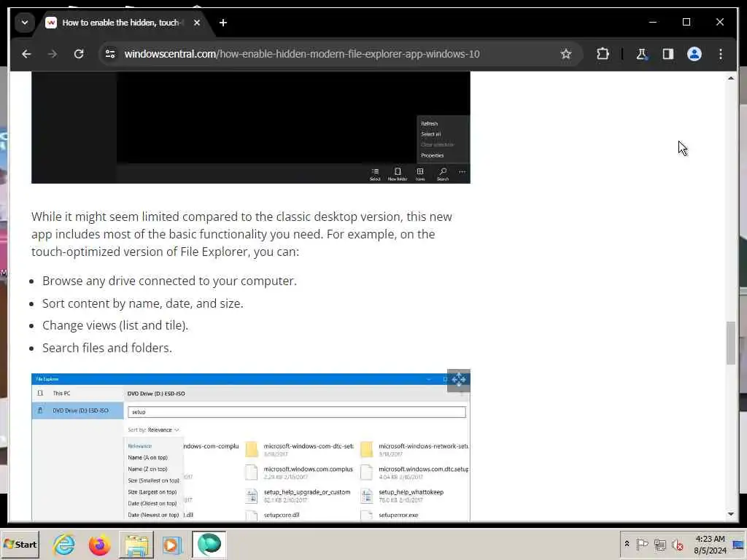Minimize the browser window
Viewport: 747px width, 560px height.
pos(653,23)
